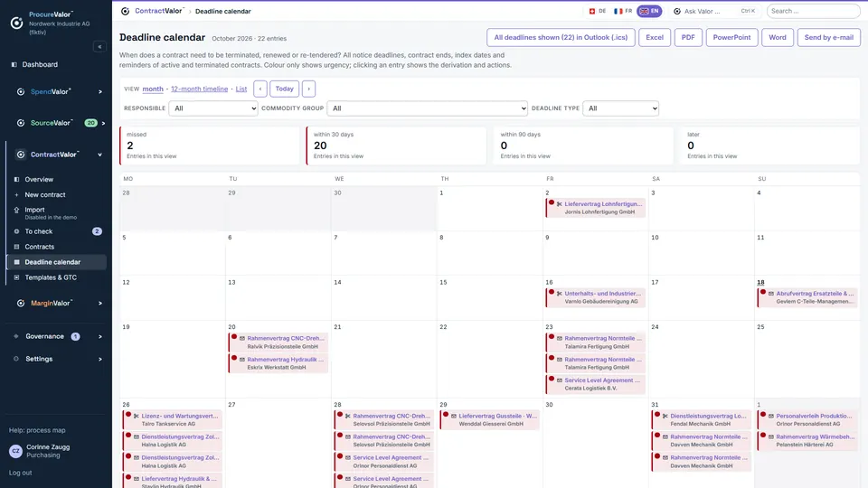Collapse the ContractValor section chevron
This screenshot has width=868, height=488.
[x=100, y=155]
